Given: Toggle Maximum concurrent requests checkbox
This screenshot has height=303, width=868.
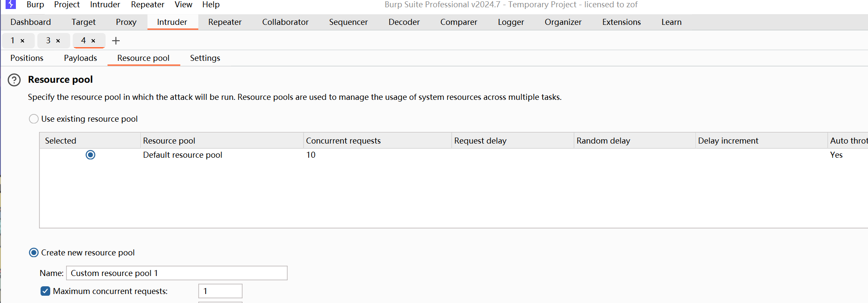Looking at the screenshot, I should [46, 291].
